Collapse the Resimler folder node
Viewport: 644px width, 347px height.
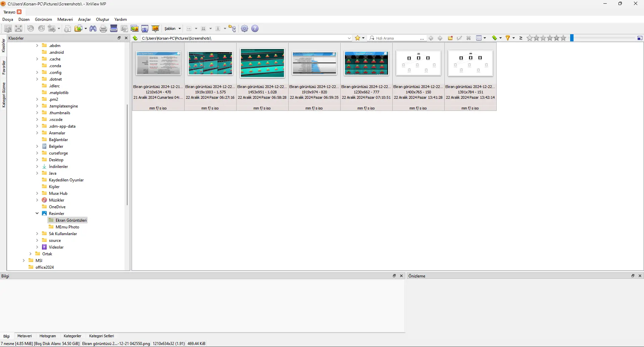37,213
